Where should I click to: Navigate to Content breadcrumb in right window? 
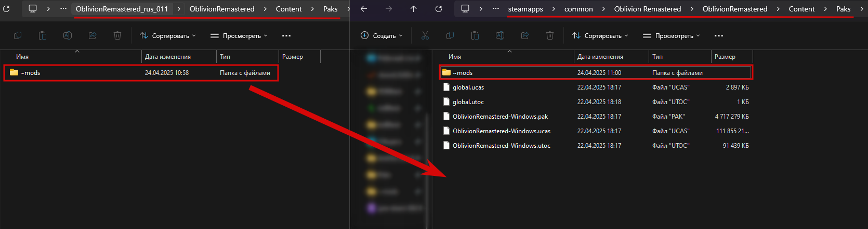click(x=802, y=9)
